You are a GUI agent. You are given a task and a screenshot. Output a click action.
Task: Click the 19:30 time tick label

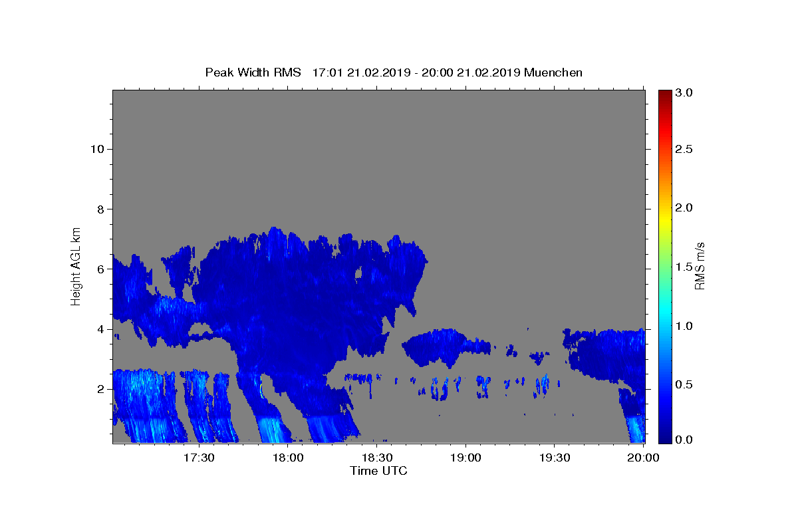555,458
